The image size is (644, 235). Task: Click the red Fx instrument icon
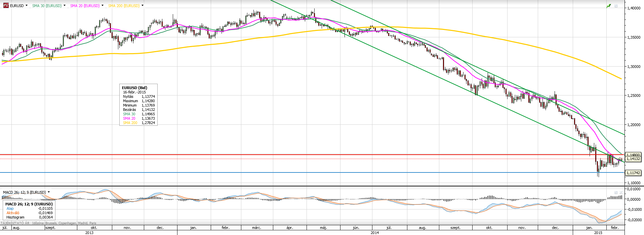tap(6, 6)
